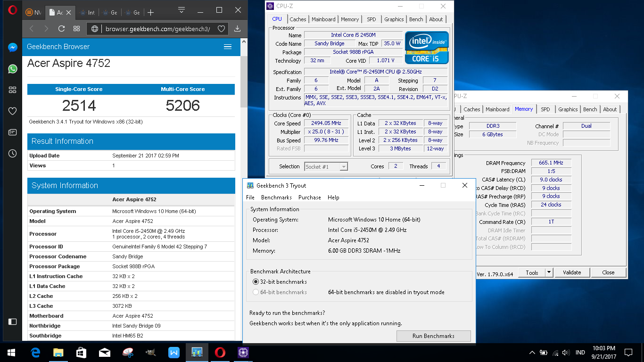Viewport: 644px width, 362px height.
Task: Open the taskbar clock and date
Action: pos(604,352)
